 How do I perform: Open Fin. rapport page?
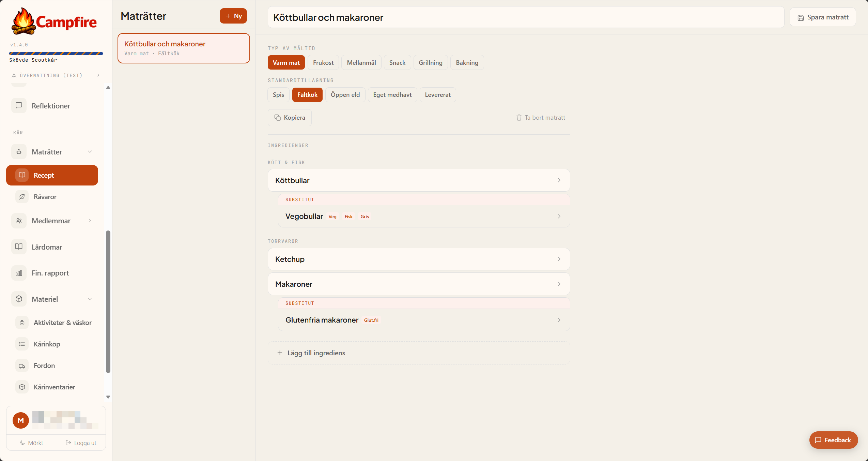pos(52,273)
